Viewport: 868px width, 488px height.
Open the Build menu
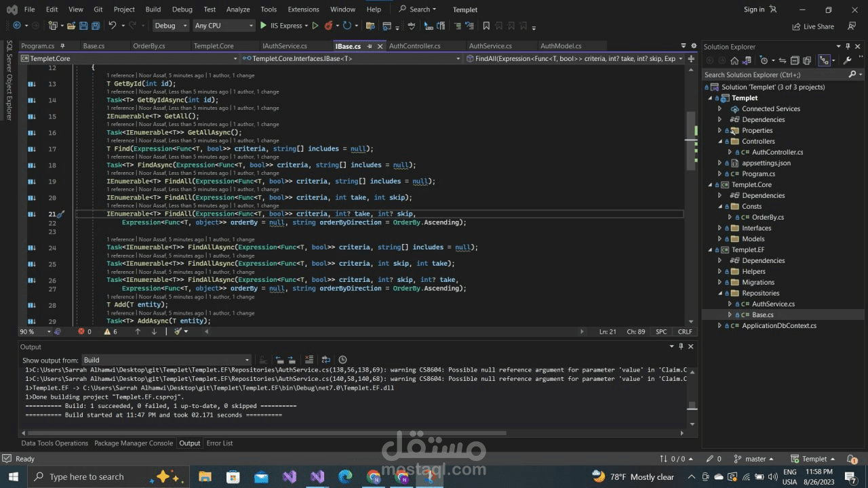click(x=153, y=9)
